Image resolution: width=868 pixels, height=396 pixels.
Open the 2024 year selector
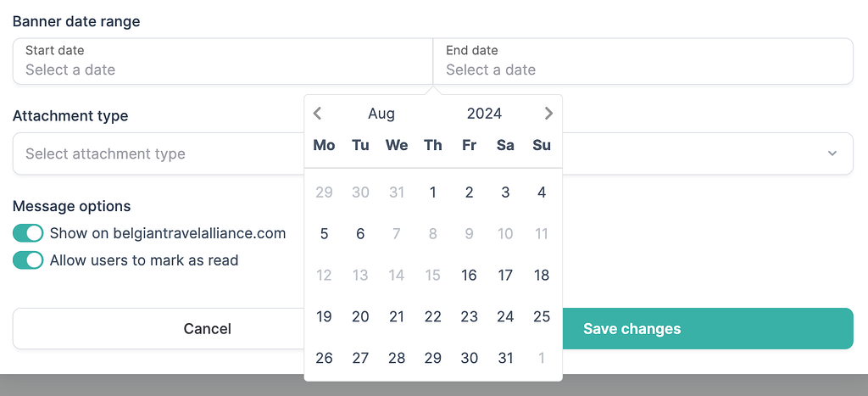coord(484,114)
